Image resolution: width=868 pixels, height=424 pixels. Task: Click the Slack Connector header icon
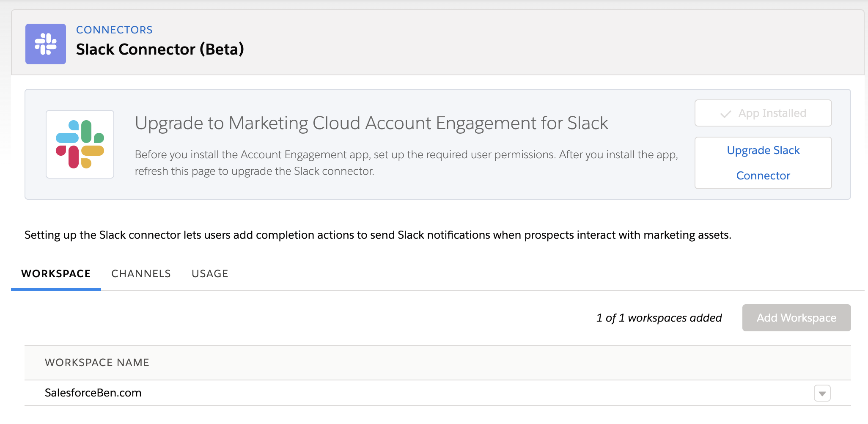(x=46, y=44)
